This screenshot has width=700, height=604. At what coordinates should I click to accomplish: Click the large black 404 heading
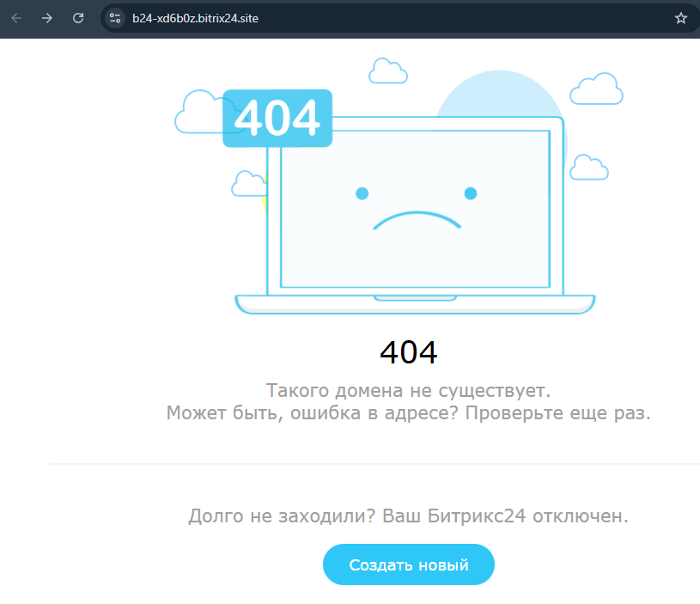pyautogui.click(x=408, y=352)
